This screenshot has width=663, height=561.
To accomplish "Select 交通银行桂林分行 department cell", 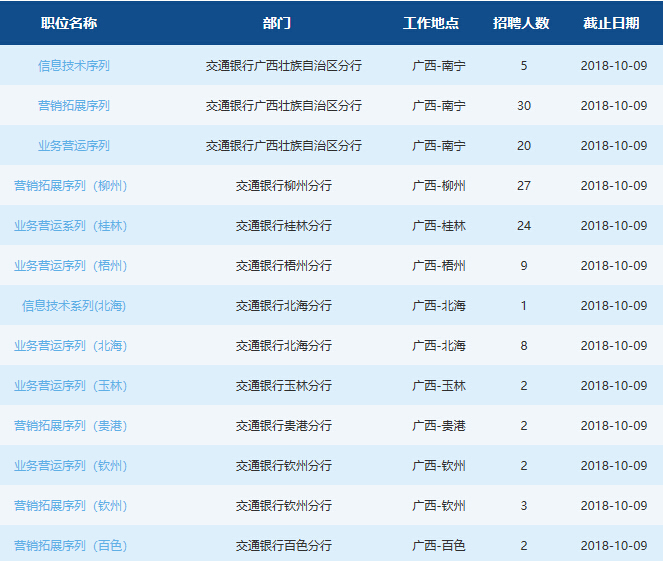I will point(284,225).
